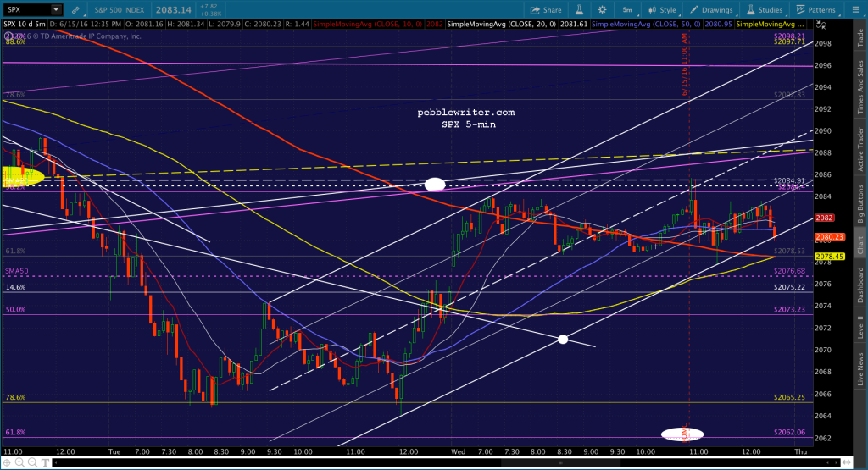The image size is (868, 470).
Task: Click the D: 6/15/16 12:35 PM date readout
Action: coord(86,25)
